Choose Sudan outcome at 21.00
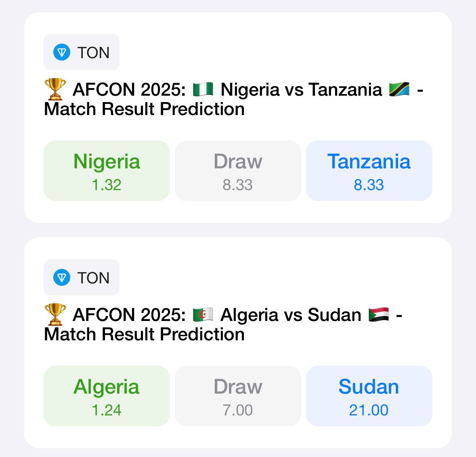476x457 pixels. 369,396
